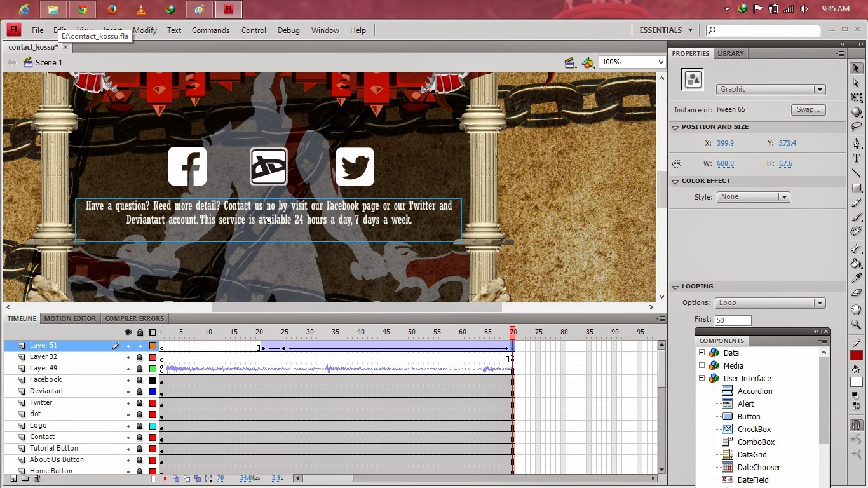Select the Text tool

(857, 158)
